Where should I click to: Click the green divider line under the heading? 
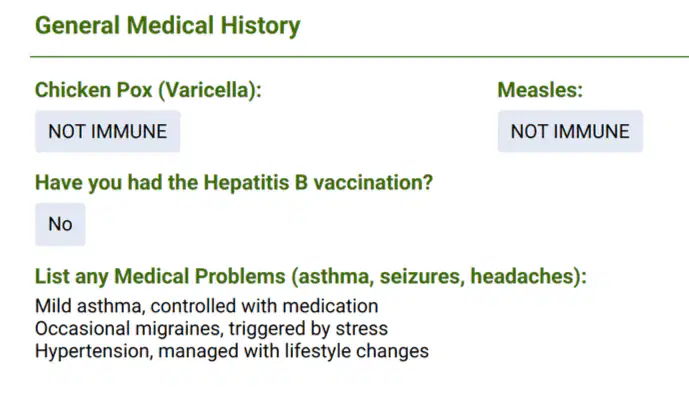click(x=359, y=57)
